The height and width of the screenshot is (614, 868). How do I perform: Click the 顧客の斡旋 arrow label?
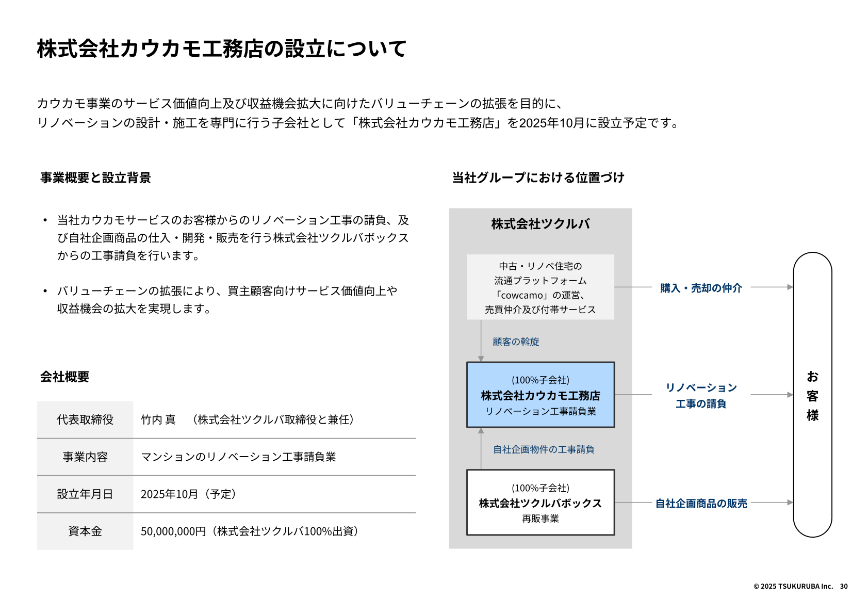[x=516, y=342]
